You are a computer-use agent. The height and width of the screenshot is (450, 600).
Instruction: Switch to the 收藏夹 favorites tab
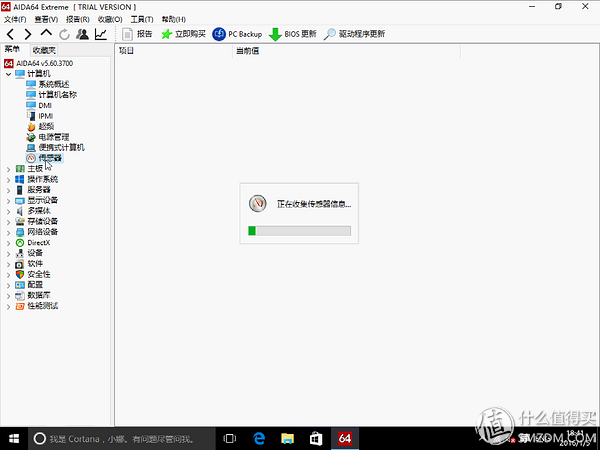pyautogui.click(x=44, y=50)
